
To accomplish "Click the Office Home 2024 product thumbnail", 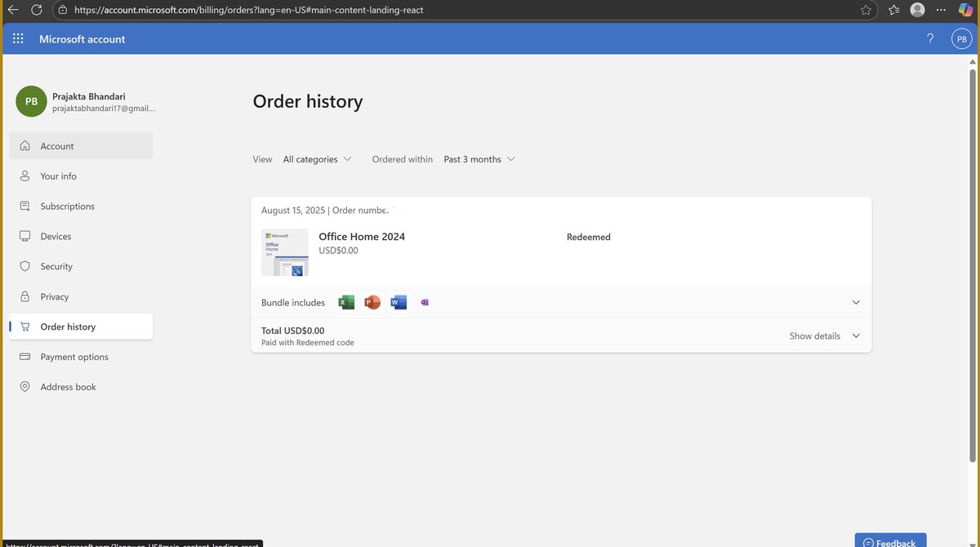I will tap(285, 252).
